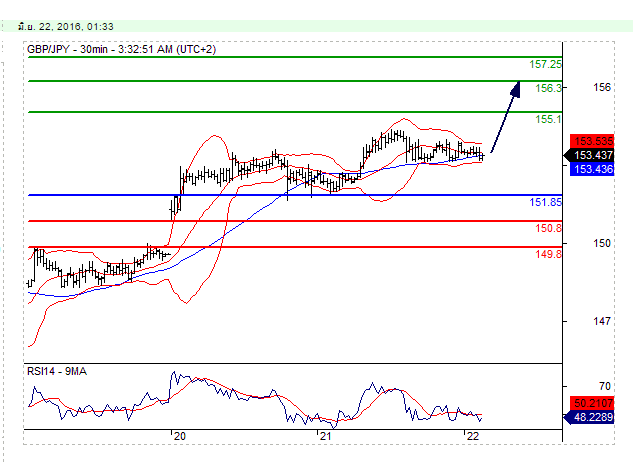This screenshot has width=633, height=464.
Task: Click the 156 price axis label
Action: pyautogui.click(x=602, y=87)
